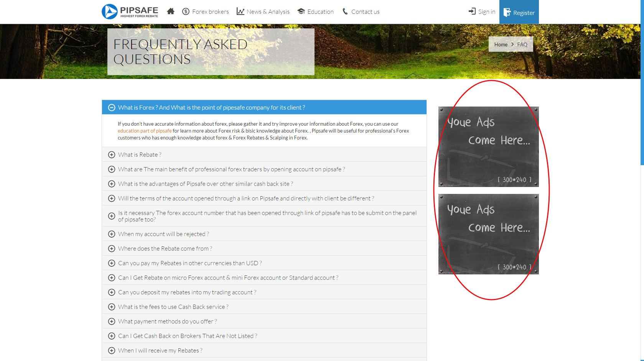Expand 'When my account will be rejected' plus icon
The height and width of the screenshot is (361, 644).
pyautogui.click(x=112, y=234)
